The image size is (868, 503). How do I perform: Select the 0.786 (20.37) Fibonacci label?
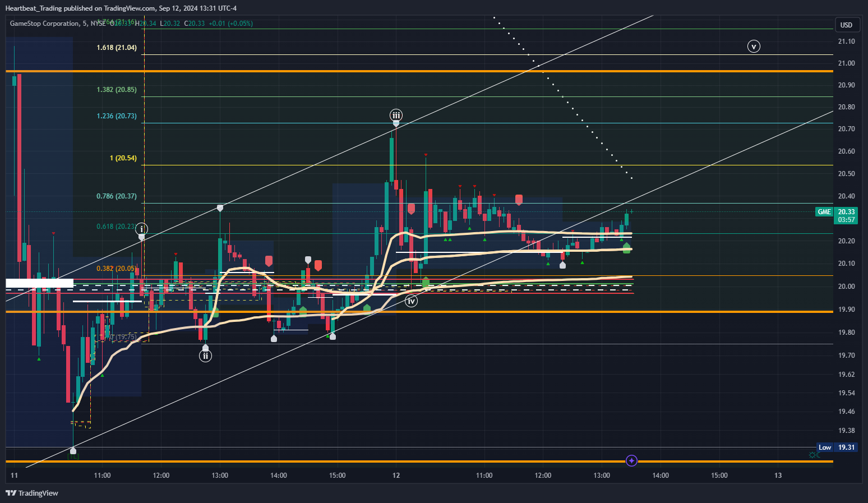(117, 196)
